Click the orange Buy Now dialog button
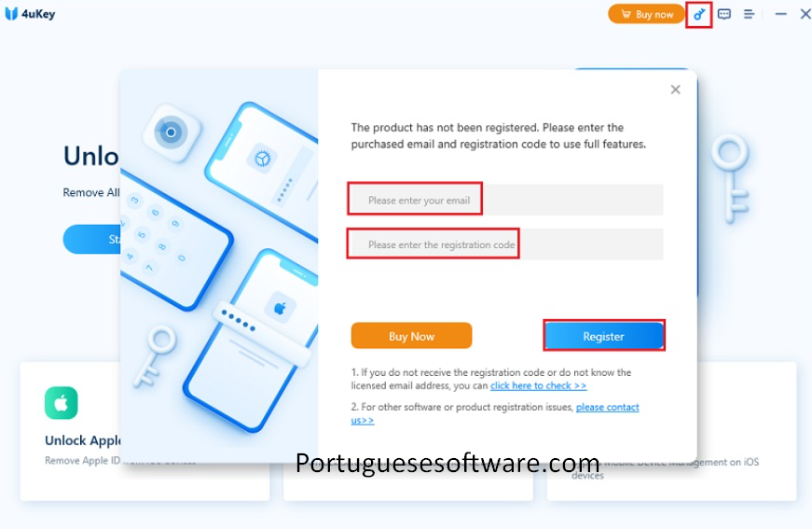The image size is (812, 529). pyautogui.click(x=412, y=336)
